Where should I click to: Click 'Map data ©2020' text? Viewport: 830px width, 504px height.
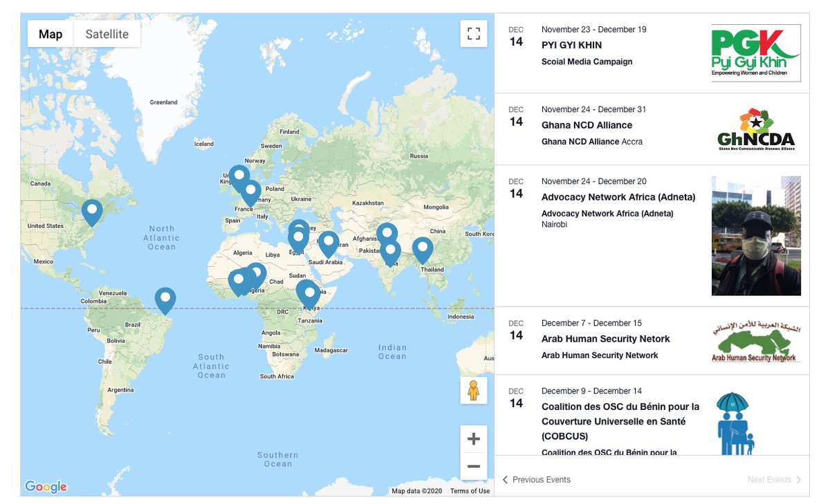[x=416, y=491]
